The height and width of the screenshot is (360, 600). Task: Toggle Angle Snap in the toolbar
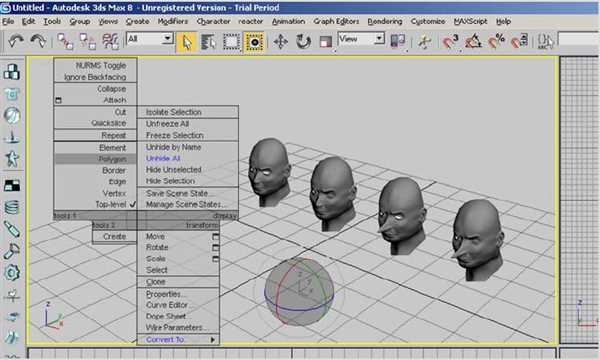tap(473, 41)
